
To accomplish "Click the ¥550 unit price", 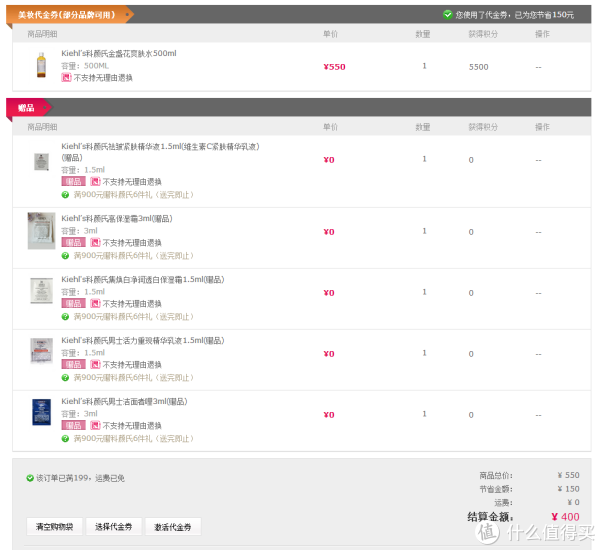I will [x=334, y=67].
